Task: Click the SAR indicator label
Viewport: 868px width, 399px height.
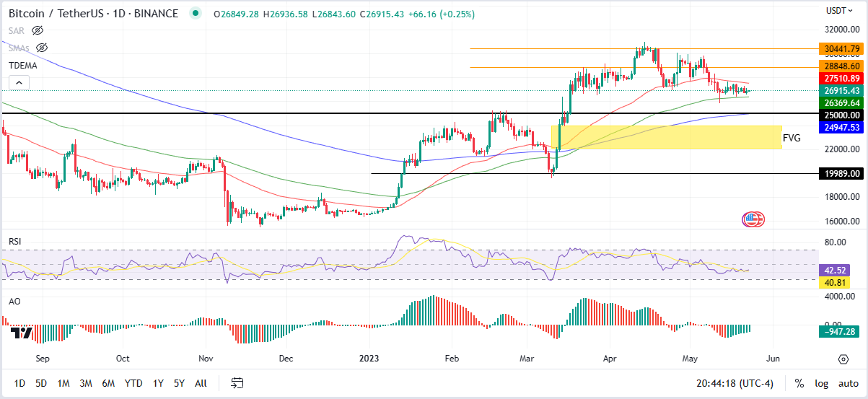Action: click(17, 30)
